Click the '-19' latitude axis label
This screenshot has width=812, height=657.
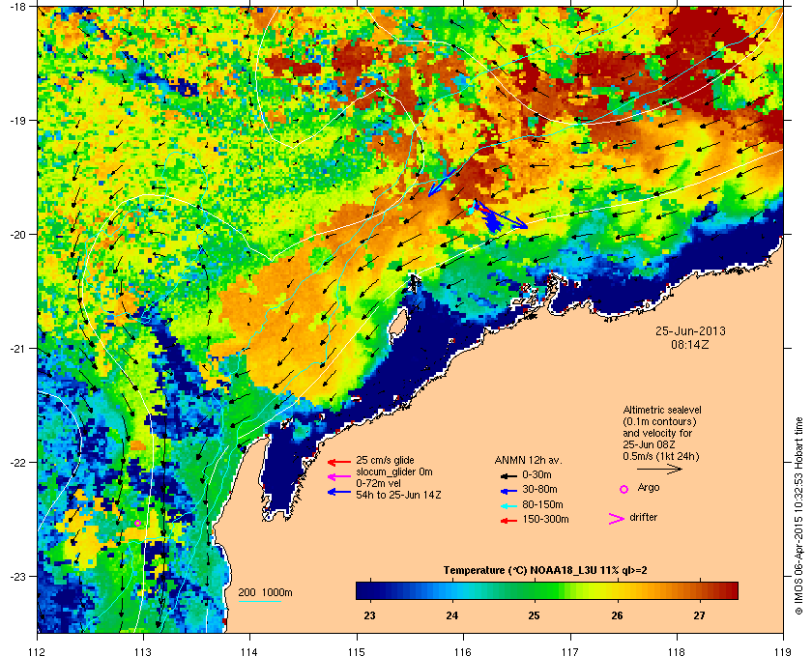tap(18, 121)
